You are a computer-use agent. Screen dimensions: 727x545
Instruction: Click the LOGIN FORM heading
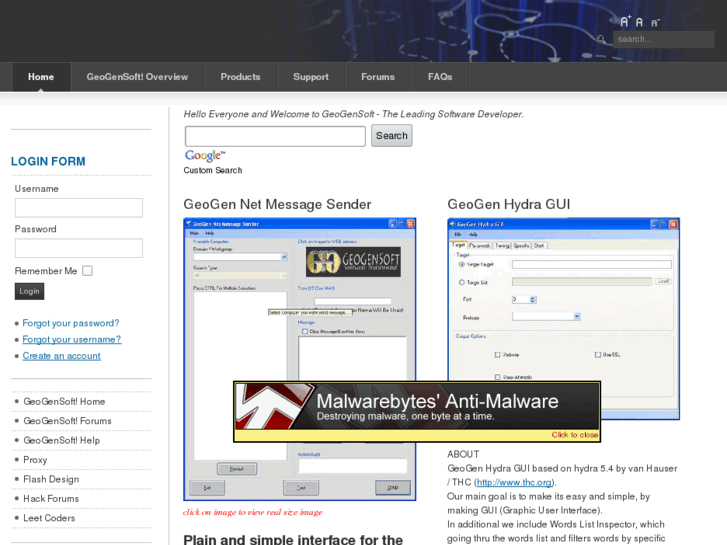48,161
